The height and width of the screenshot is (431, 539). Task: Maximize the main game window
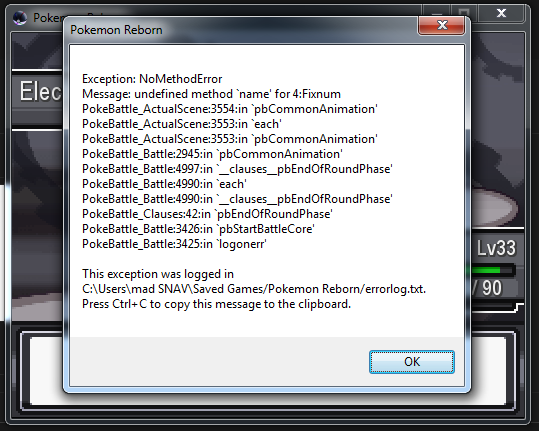[464, 12]
